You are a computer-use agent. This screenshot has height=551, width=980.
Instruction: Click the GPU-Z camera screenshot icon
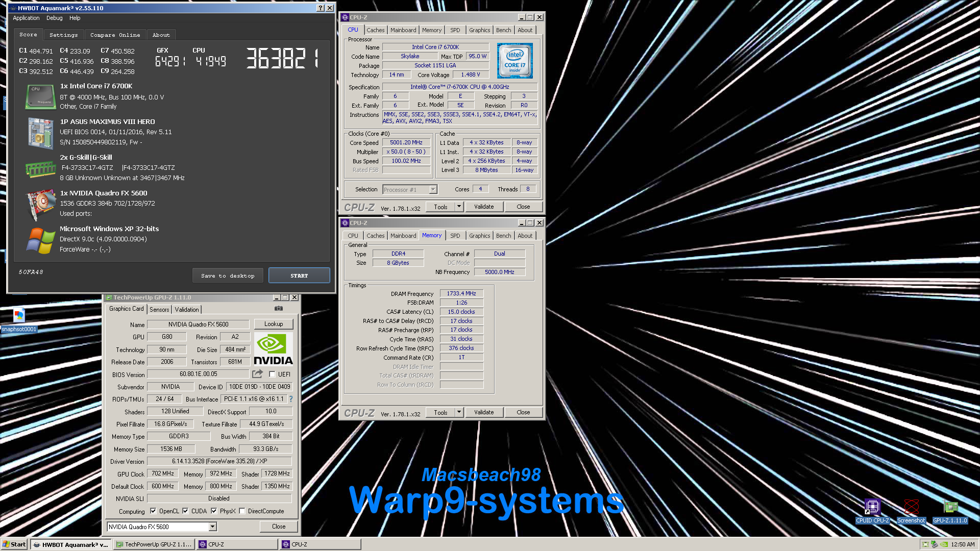click(279, 309)
